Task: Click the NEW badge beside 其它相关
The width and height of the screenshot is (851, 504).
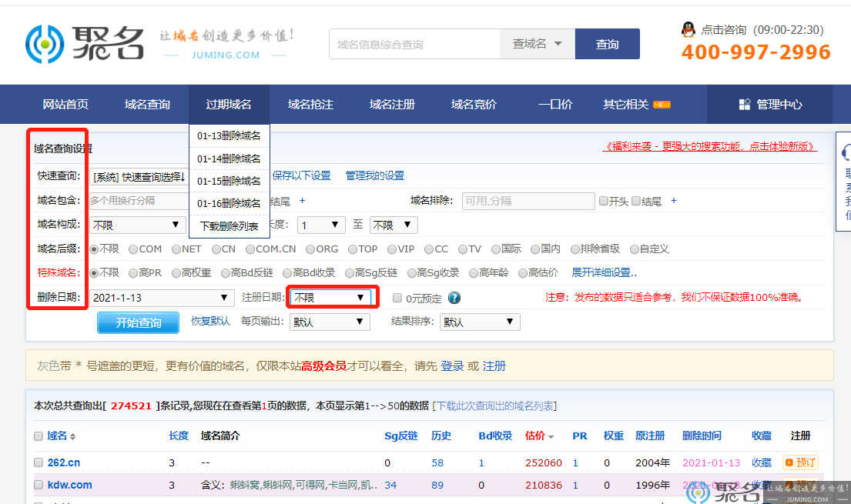Action: point(662,105)
